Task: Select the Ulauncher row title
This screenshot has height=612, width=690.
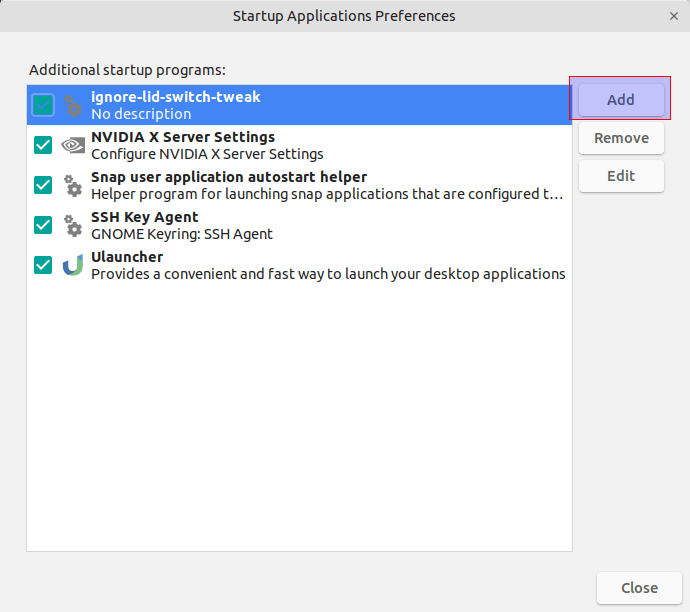Action: pos(127,257)
